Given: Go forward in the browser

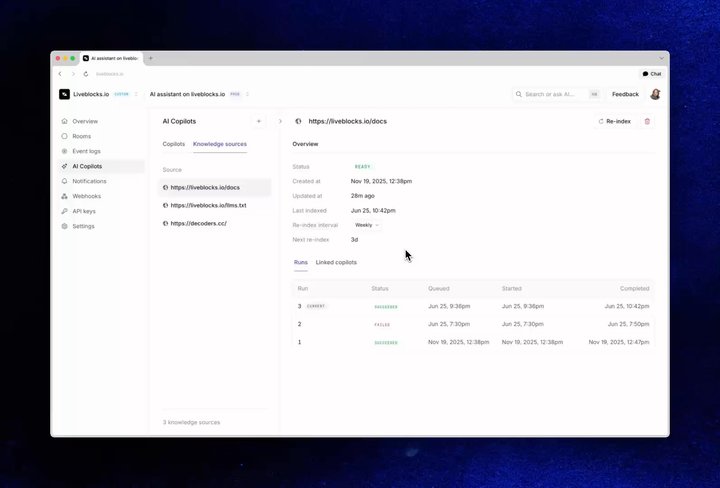Looking at the screenshot, I should tap(73, 74).
